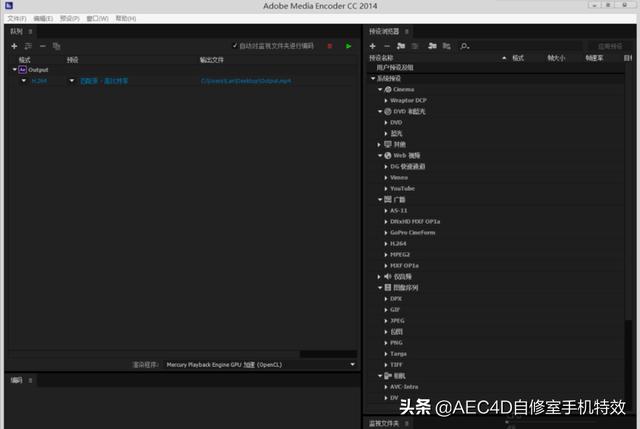Viewport: 640px width, 429px height.
Task: Open the H.264 format dropdown
Action: 24,81
